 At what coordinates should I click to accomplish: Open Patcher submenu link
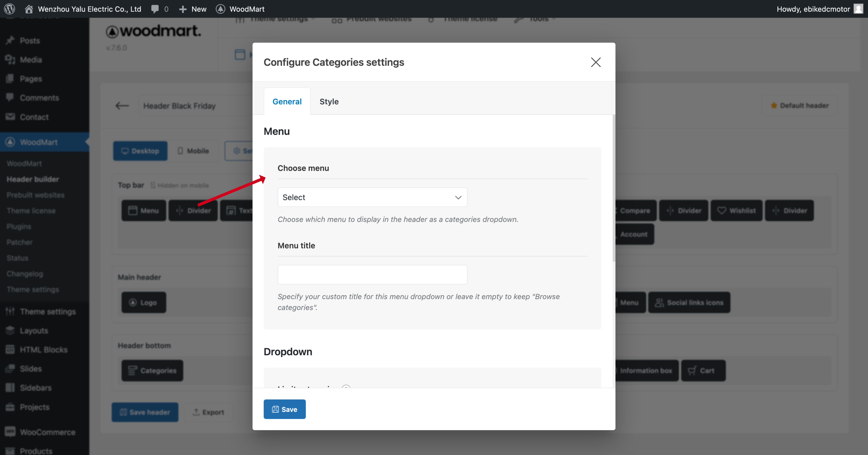coord(19,242)
